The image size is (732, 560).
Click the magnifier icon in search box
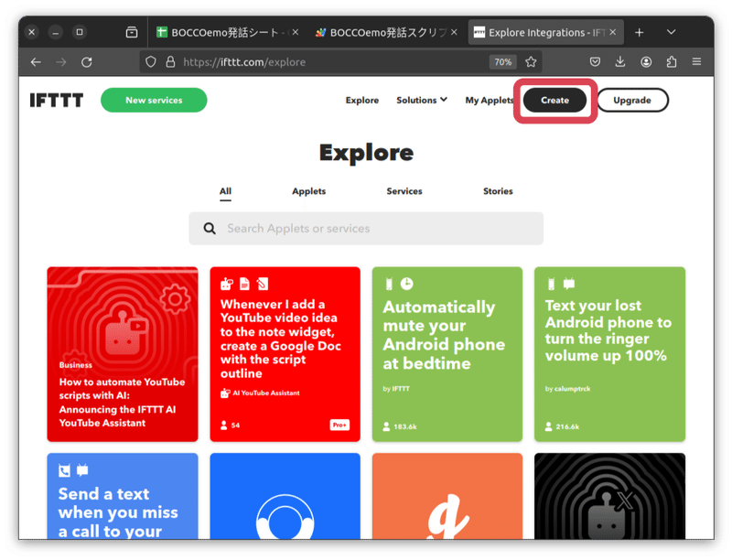210,228
